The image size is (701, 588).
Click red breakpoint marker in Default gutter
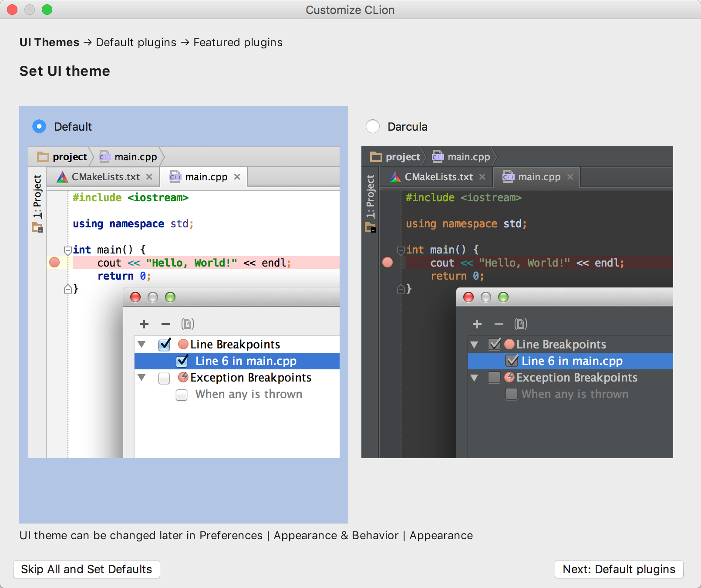coord(54,262)
